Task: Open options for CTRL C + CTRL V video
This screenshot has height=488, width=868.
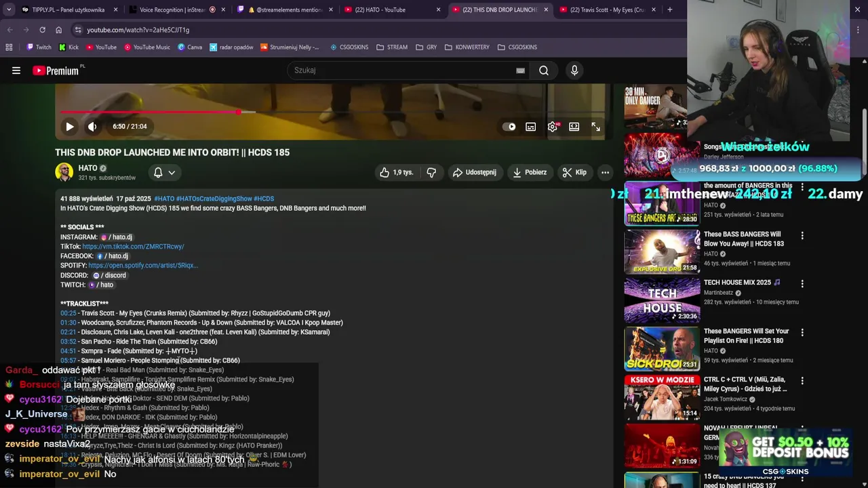Action: click(x=802, y=381)
